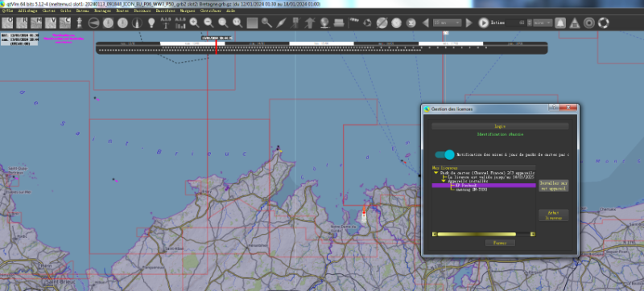Open the Aide menu
This screenshot has height=291, width=644.
coord(231,10)
